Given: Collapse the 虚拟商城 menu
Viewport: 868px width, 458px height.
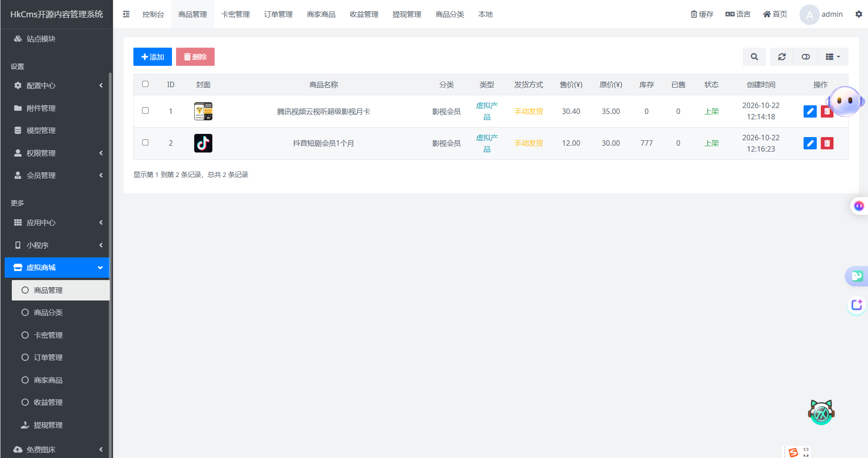Looking at the screenshot, I should coord(57,267).
